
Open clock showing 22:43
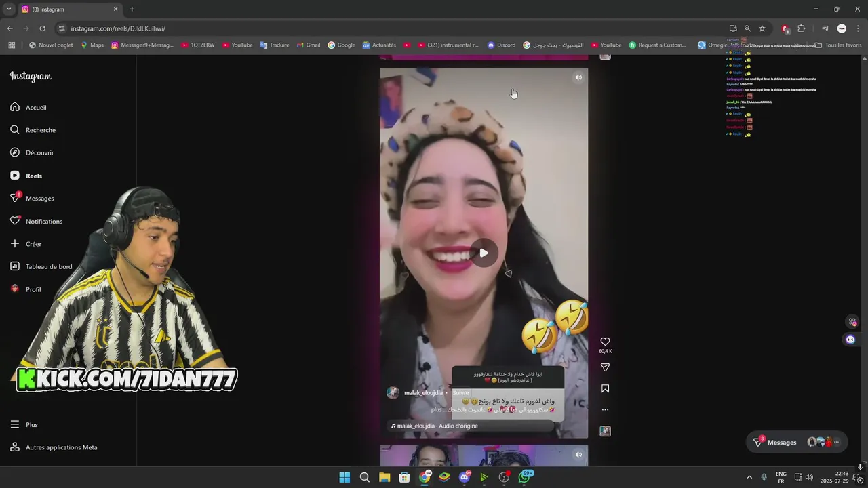point(834,477)
